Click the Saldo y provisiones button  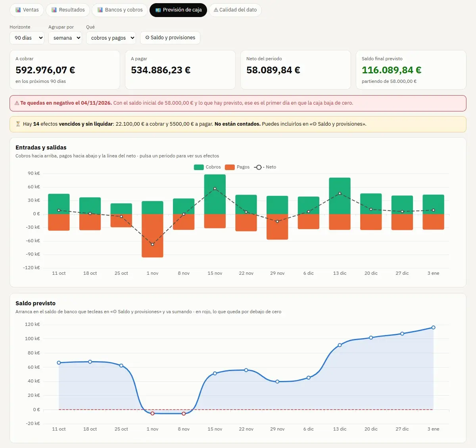coord(170,38)
